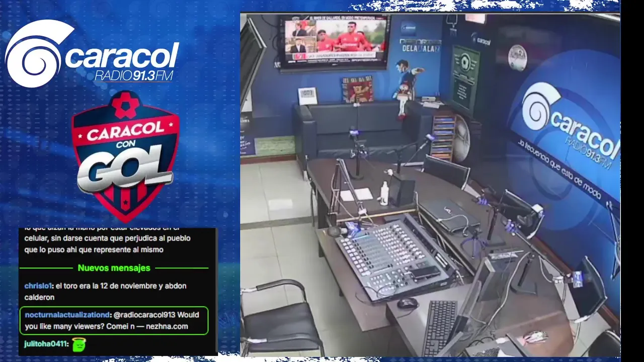Click the Nuevos mensajes divider label

[x=114, y=268]
